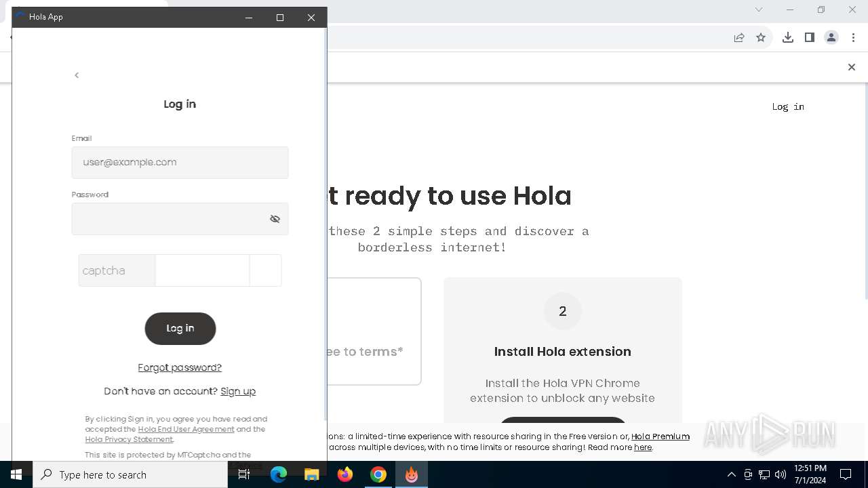This screenshot has height=488, width=868.
Task: Open the Hola End User Agreement
Action: click(186, 429)
